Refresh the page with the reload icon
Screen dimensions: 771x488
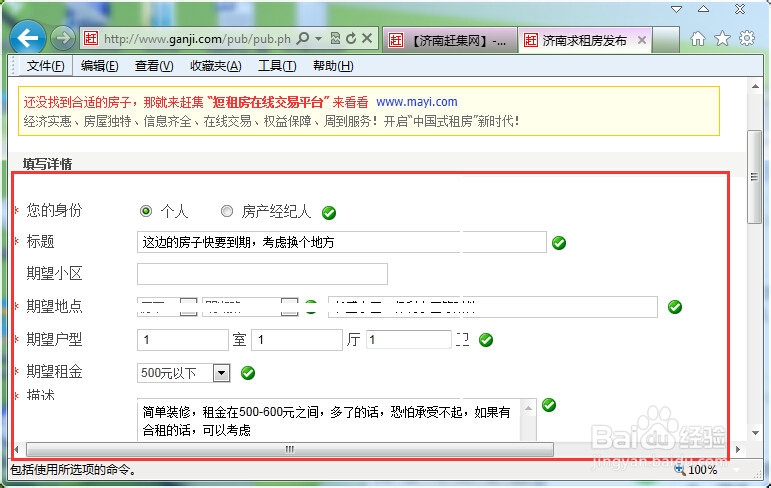[351, 38]
